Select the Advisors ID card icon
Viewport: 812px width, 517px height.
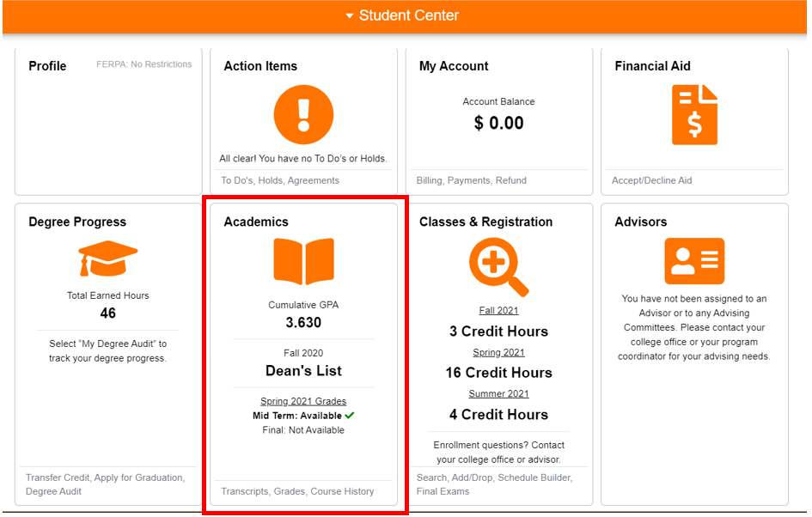click(x=694, y=261)
